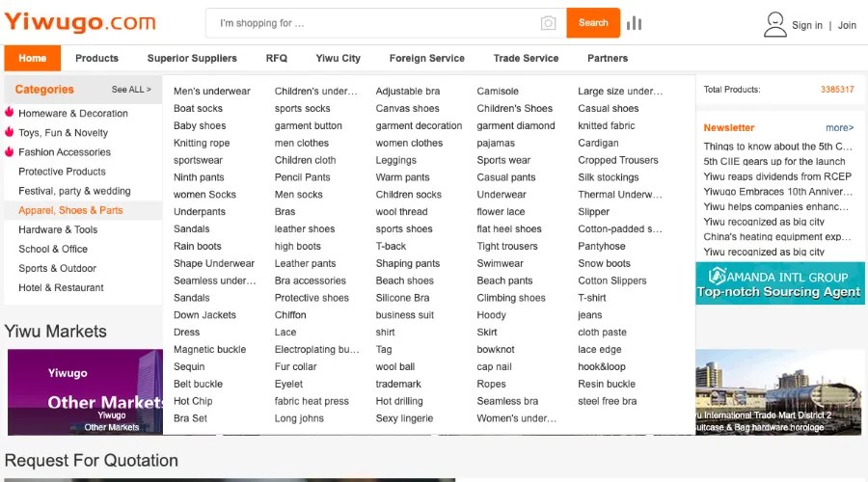
Task: Open steel free bra subcategory
Action: coord(607,401)
